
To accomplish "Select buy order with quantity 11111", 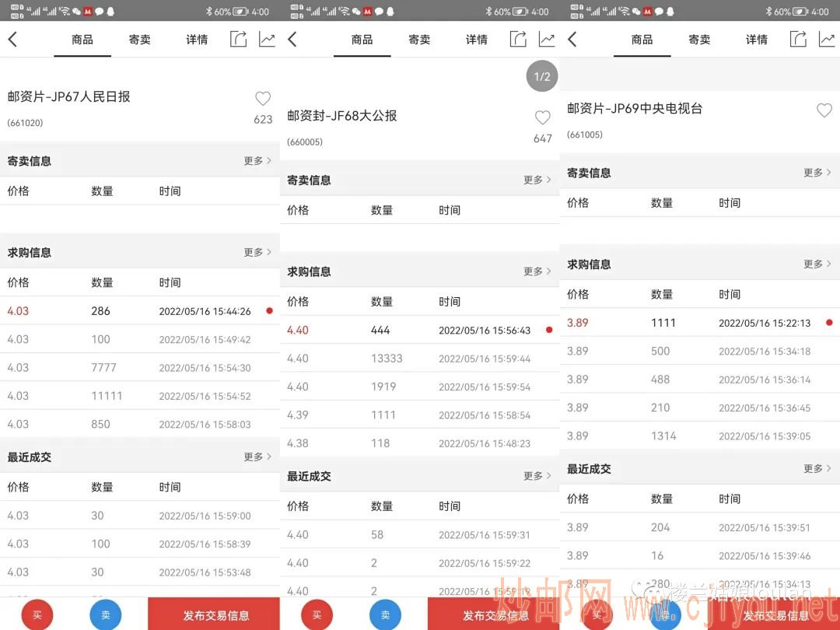I will tap(140, 396).
